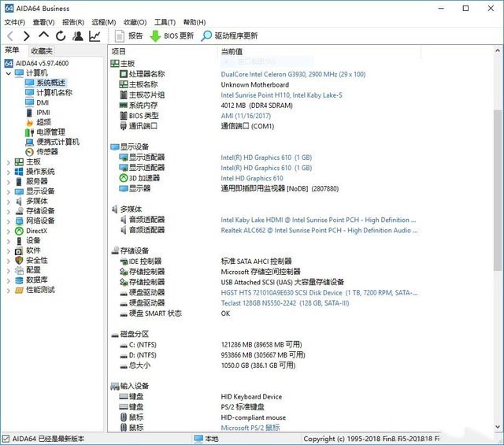Open the 工具(T) menu
The height and width of the screenshot is (445, 504).
tap(165, 22)
